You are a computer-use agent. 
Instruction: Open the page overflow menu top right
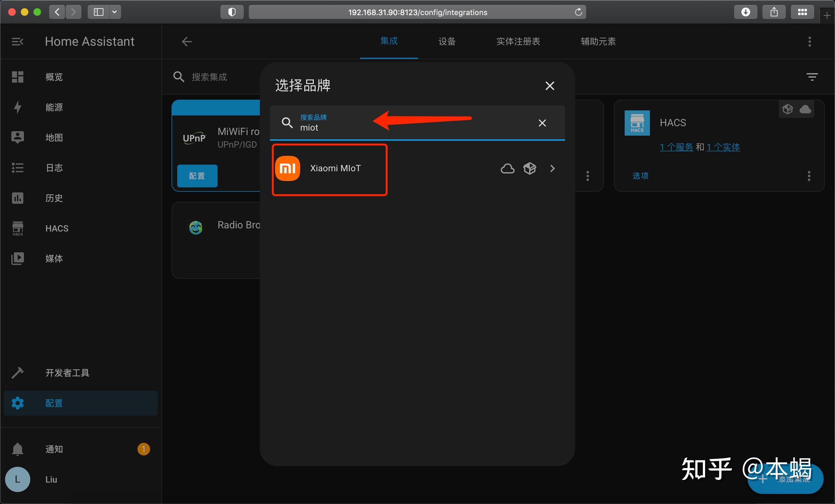pos(809,41)
